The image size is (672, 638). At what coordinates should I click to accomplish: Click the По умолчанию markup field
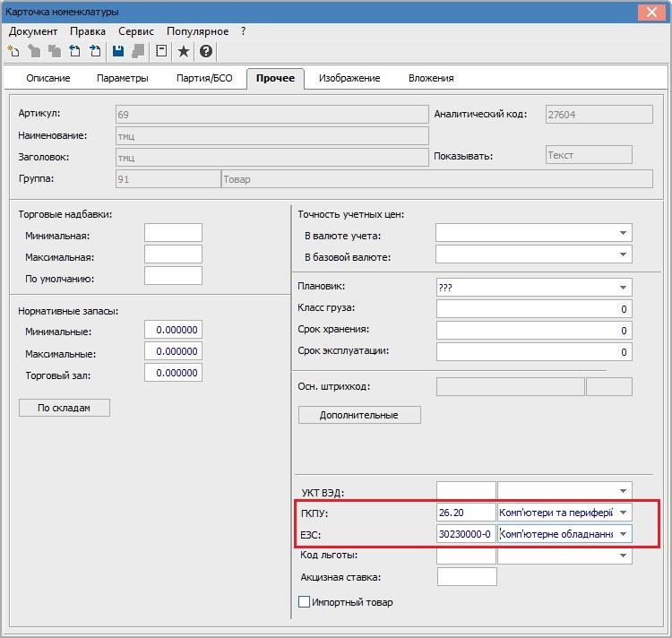[x=173, y=275]
